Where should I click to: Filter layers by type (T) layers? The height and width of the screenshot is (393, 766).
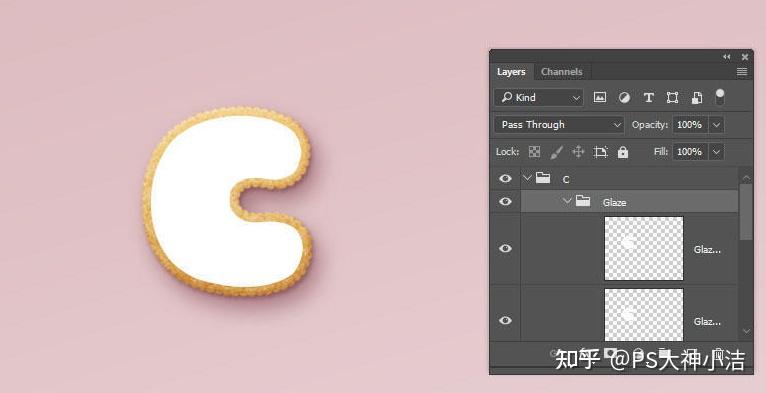pyautogui.click(x=648, y=98)
